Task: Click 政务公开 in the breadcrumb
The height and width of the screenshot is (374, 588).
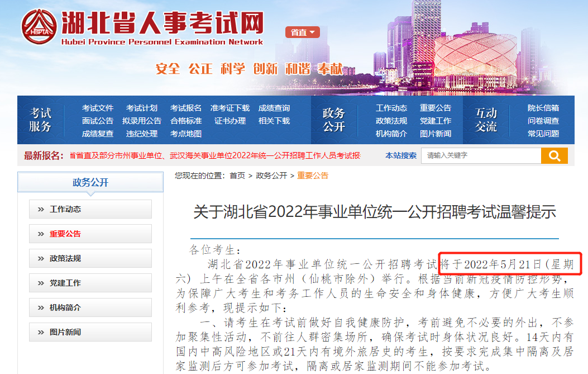Action: coord(271,176)
